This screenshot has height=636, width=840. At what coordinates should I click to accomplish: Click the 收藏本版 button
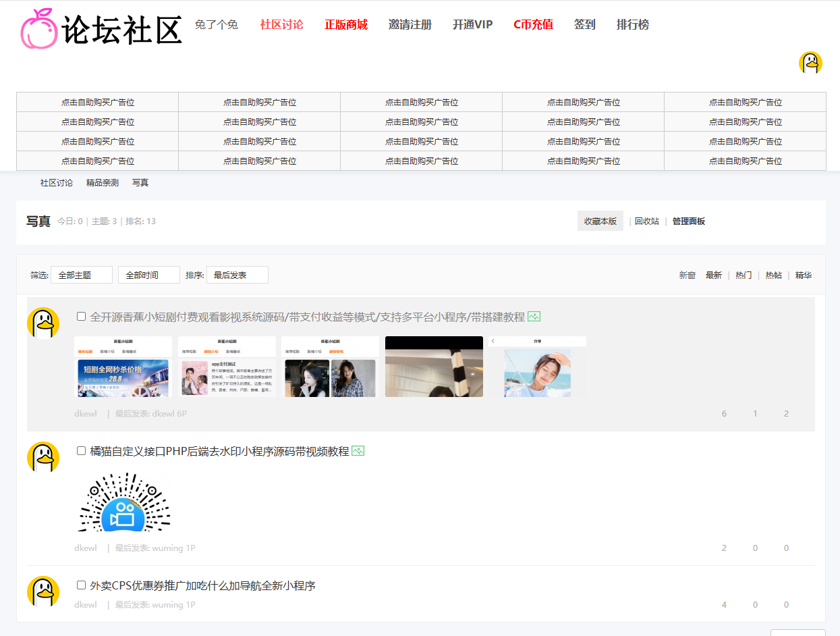[x=600, y=221]
